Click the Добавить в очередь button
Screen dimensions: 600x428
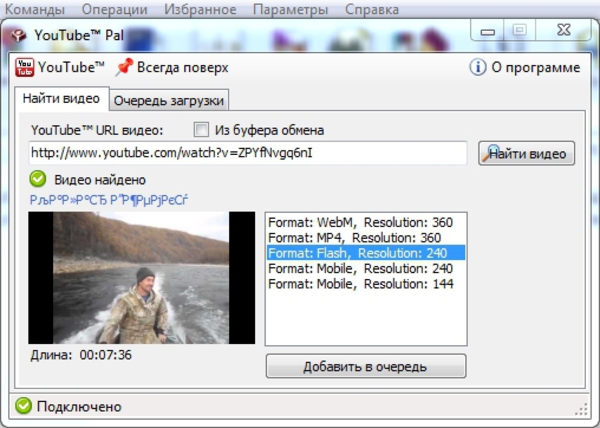(x=366, y=366)
